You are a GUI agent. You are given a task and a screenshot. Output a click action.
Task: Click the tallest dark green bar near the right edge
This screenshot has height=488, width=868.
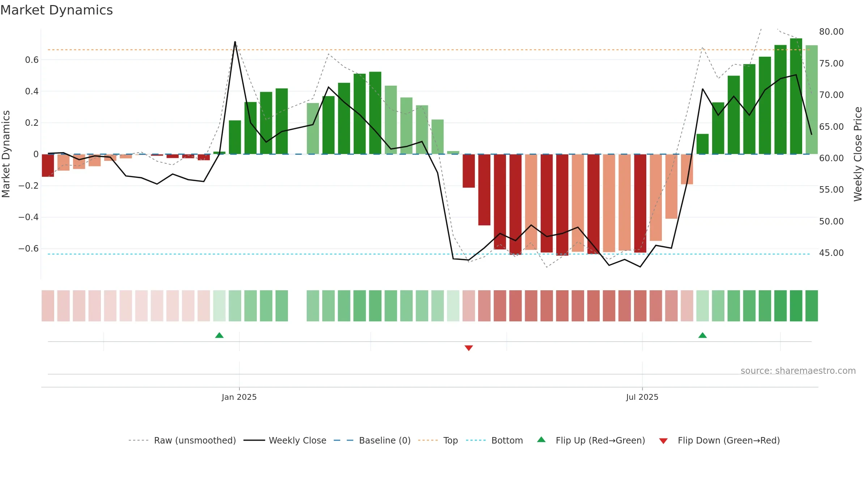796,96
